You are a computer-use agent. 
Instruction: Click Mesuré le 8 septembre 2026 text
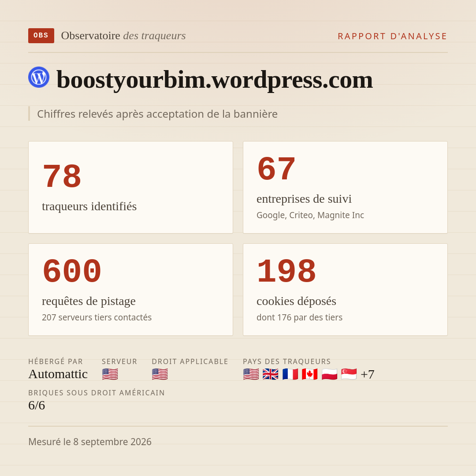tap(90, 442)
